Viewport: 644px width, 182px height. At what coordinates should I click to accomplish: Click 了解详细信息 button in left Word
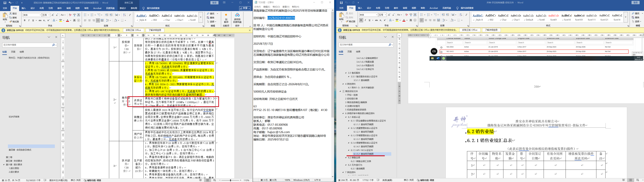(155, 30)
